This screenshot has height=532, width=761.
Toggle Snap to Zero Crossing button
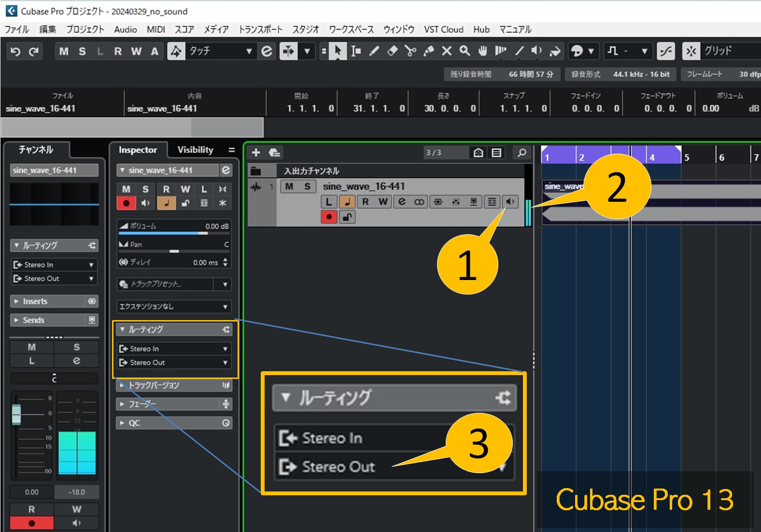[x=666, y=51]
